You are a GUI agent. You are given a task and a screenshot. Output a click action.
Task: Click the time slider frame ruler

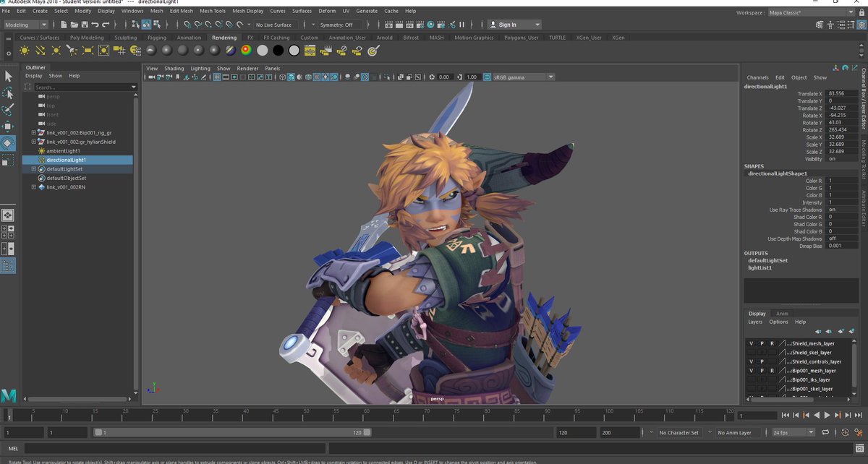[x=370, y=415]
